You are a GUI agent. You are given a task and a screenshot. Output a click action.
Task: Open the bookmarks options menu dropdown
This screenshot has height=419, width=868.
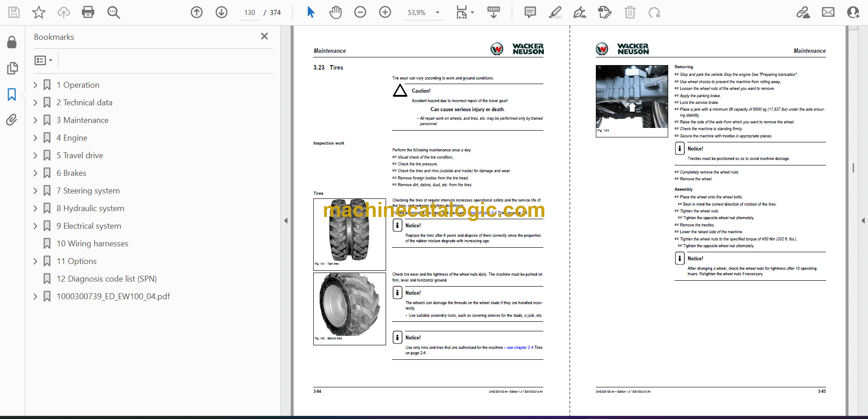pyautogui.click(x=43, y=60)
